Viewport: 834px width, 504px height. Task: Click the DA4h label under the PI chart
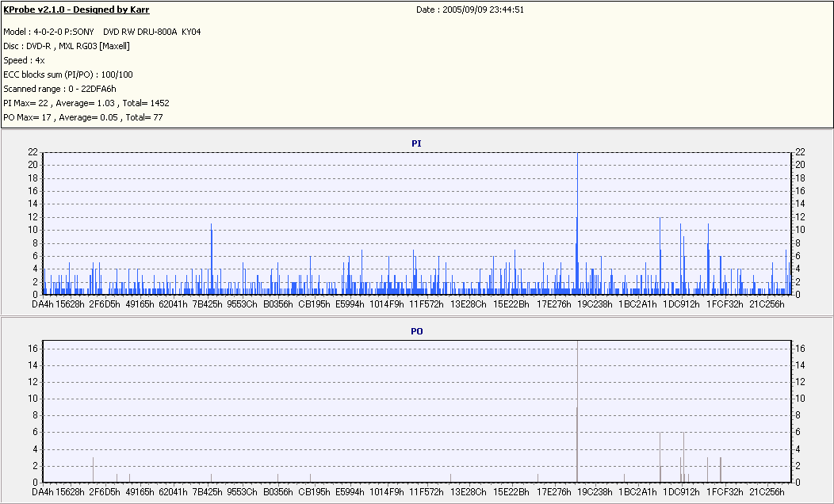coord(43,304)
